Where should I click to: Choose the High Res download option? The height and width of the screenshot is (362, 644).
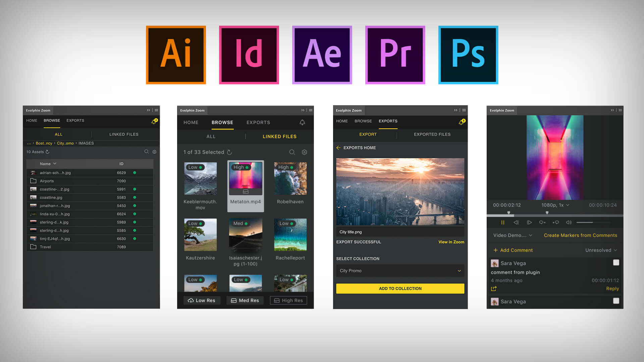[288, 300]
